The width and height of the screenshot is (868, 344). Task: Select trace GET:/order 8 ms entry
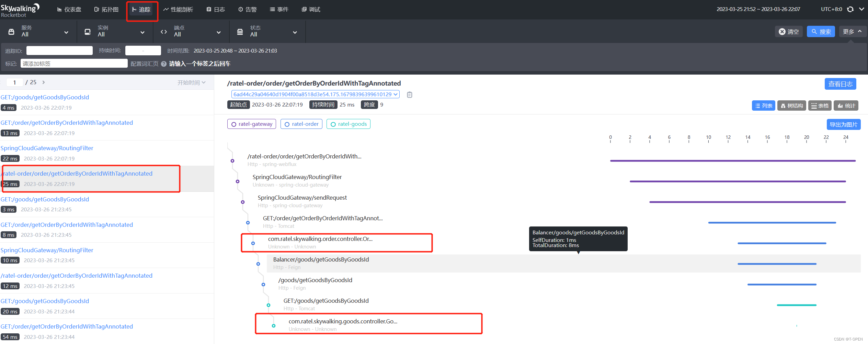107,230
